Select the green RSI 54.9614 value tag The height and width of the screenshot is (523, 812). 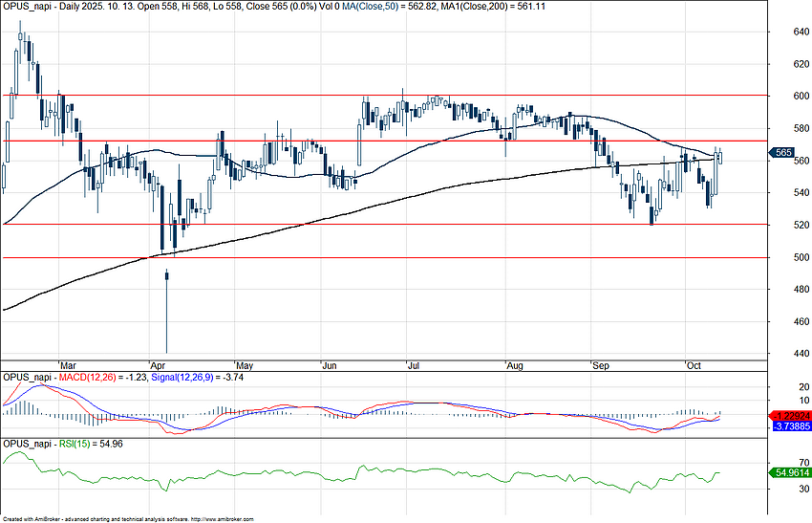(789, 472)
